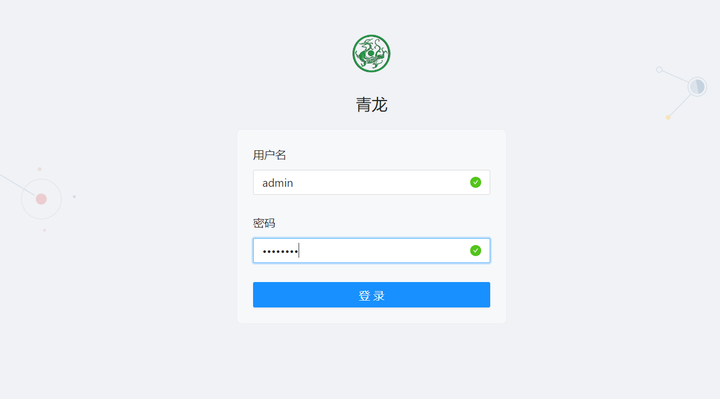Image resolution: width=720 pixels, height=399 pixels.
Task: Click the "admin" text in username box
Action: pyautogui.click(x=277, y=183)
